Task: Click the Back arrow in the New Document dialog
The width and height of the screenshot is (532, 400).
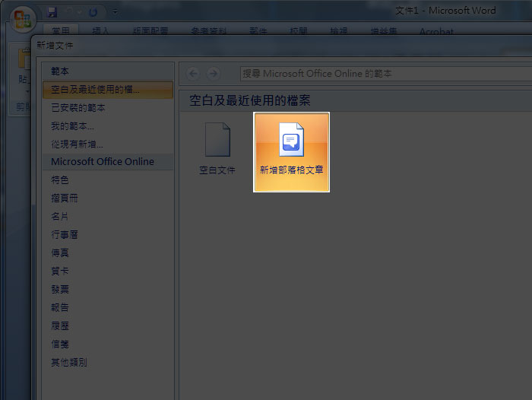Action: 193,73
